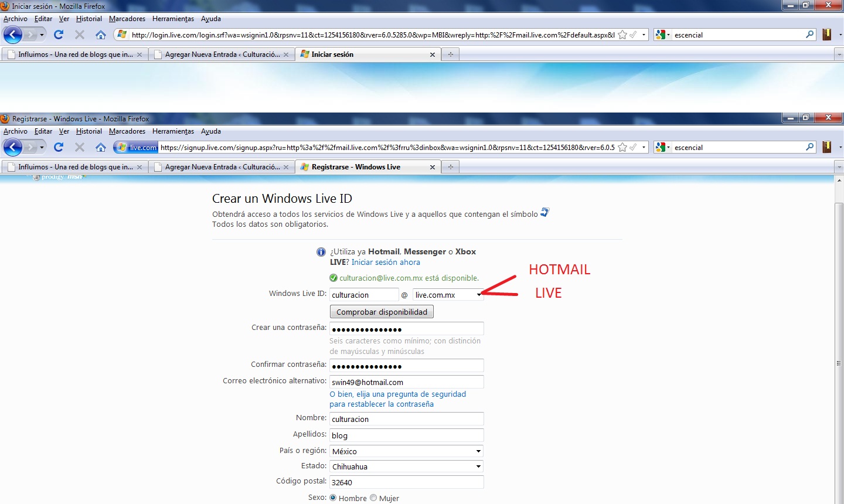Open tab list dropdown in Iniciar sesión window
This screenshot has height=504, width=844.
[839, 55]
